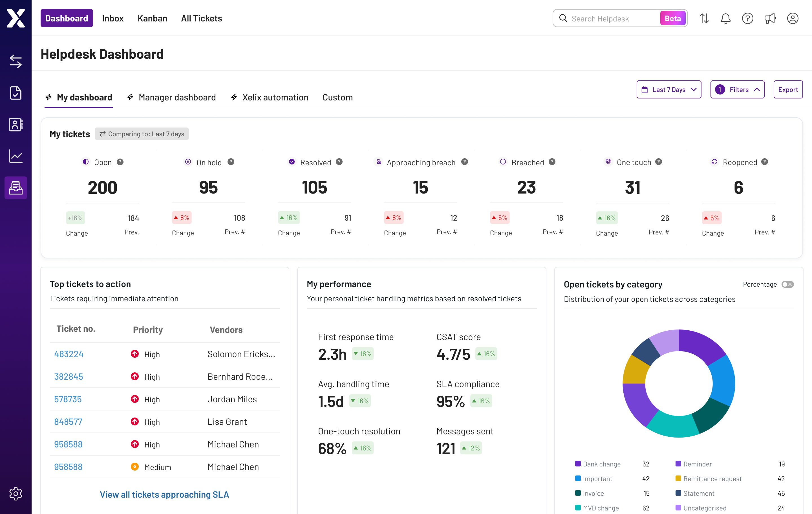Image resolution: width=812 pixels, height=514 pixels.
Task: Switch to Kanban view
Action: (x=152, y=18)
